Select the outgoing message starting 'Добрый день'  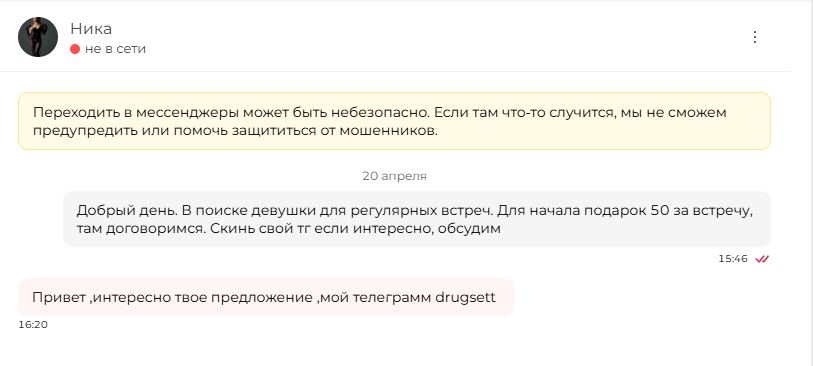coord(416,219)
